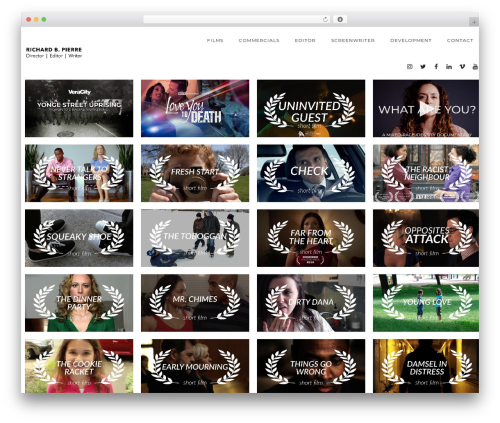Viewport: 500px width, 423px height.
Task: Open The Toboggan short film thumbnail
Action: pyautogui.click(x=195, y=238)
